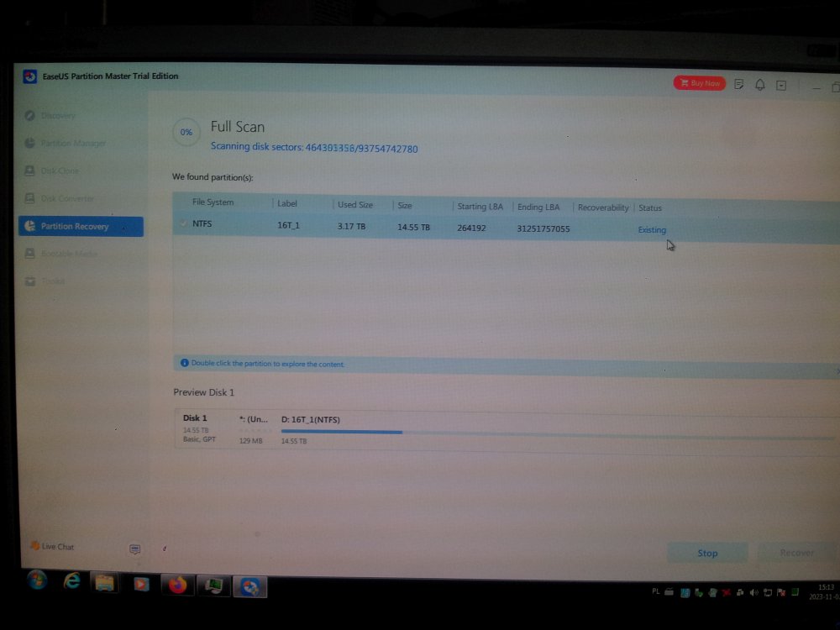Open Firefox from the Windows taskbar

tap(177, 585)
